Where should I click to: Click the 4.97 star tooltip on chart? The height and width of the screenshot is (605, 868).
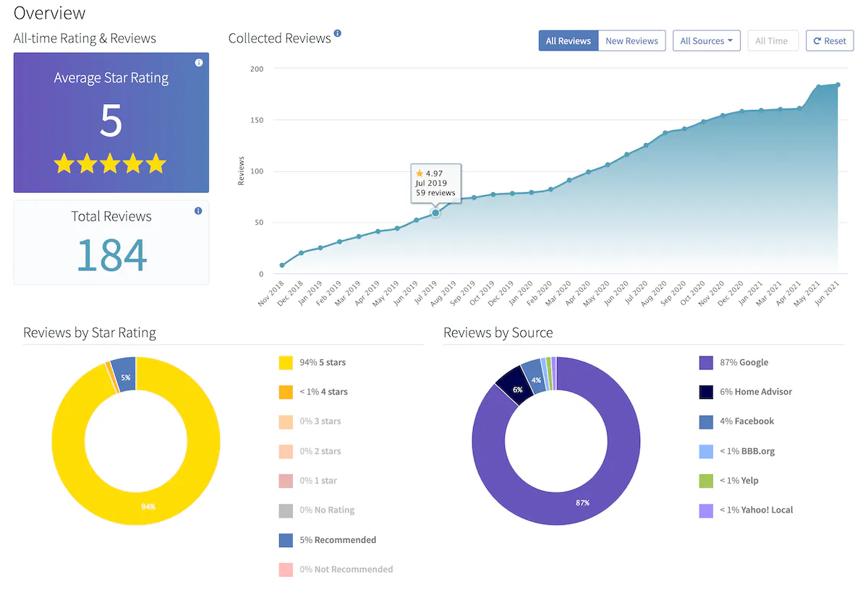pyautogui.click(x=435, y=183)
